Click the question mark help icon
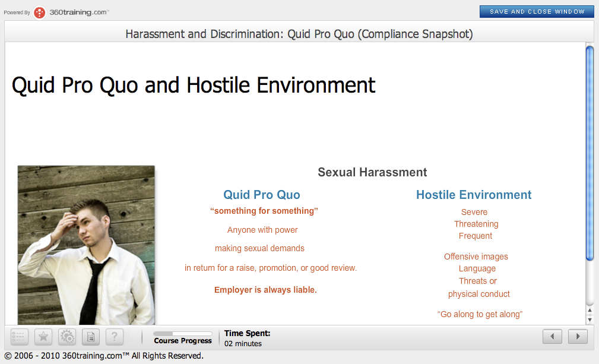 tap(115, 337)
